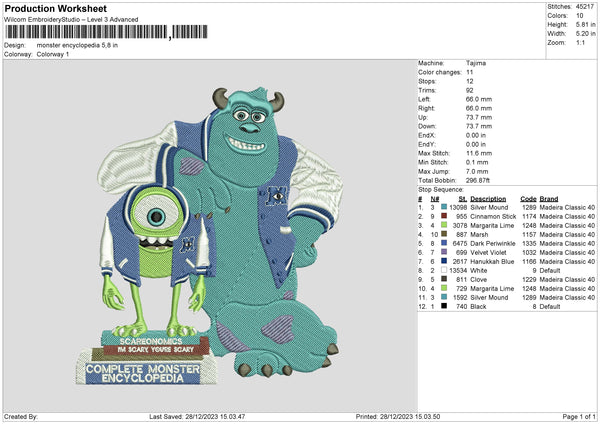Click the 'Page 1 of 1' footer text
600x424 pixels.
pos(579,416)
